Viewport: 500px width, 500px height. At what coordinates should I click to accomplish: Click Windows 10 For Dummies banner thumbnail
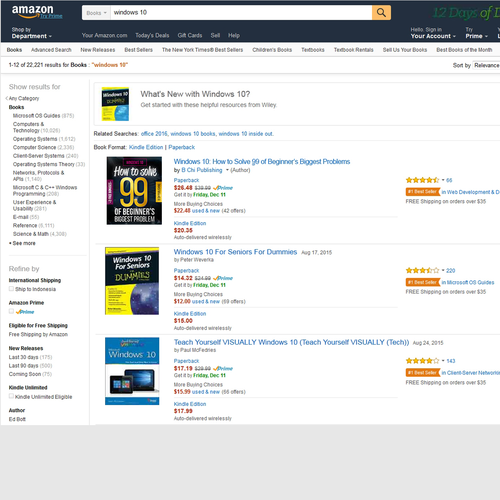coord(115,104)
